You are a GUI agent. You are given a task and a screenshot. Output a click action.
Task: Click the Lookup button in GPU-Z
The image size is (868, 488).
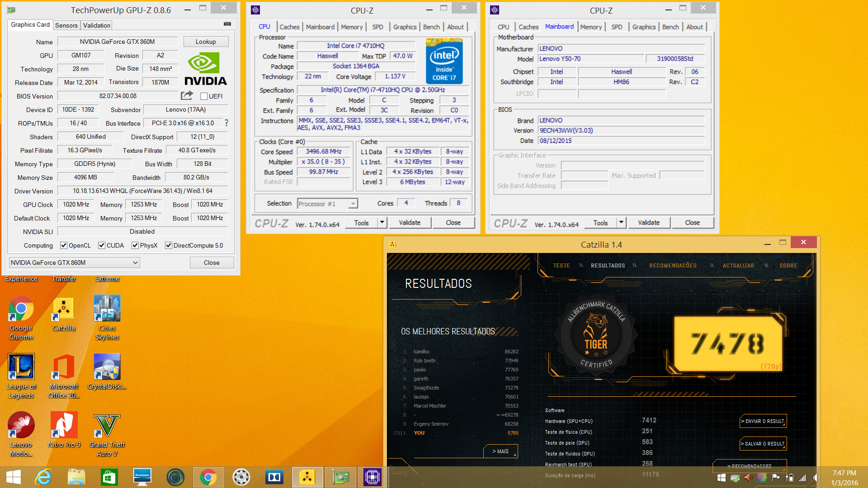(206, 42)
